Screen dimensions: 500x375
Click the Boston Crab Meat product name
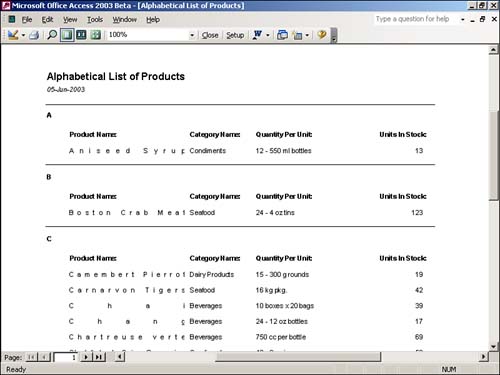(127, 213)
